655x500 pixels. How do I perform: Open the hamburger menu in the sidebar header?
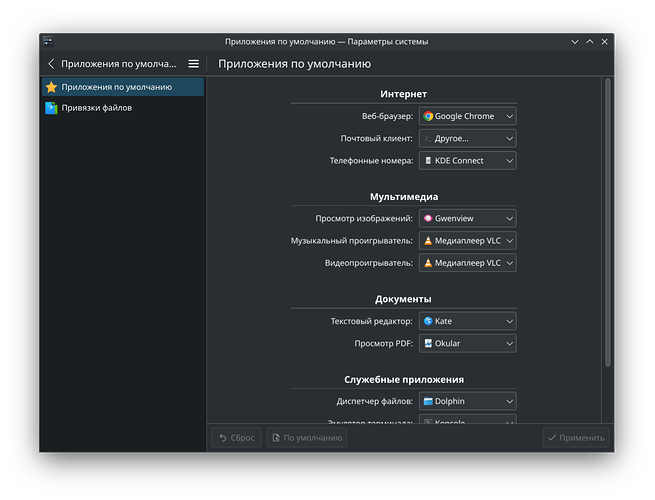click(193, 64)
